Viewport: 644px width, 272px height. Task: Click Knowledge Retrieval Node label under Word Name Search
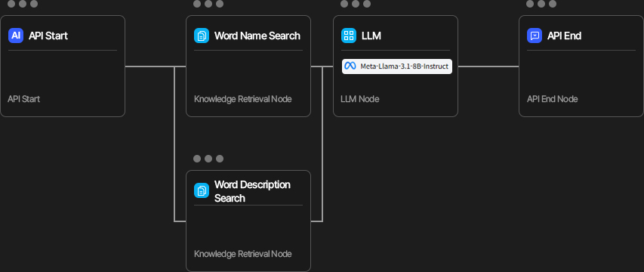click(x=243, y=99)
